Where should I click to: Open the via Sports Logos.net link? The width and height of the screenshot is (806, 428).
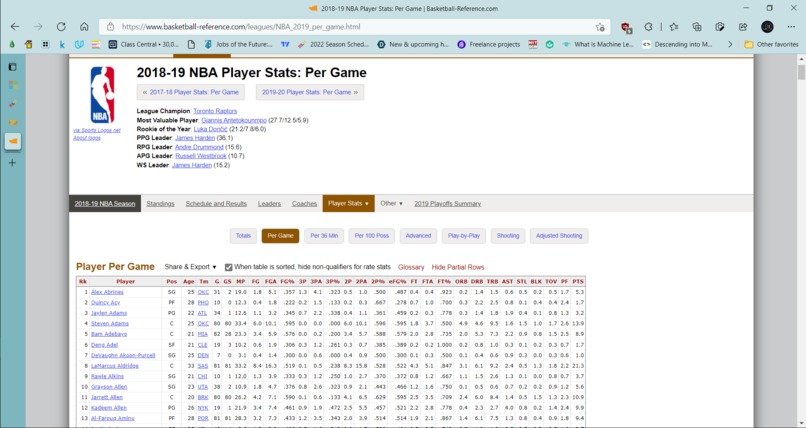tap(97, 131)
